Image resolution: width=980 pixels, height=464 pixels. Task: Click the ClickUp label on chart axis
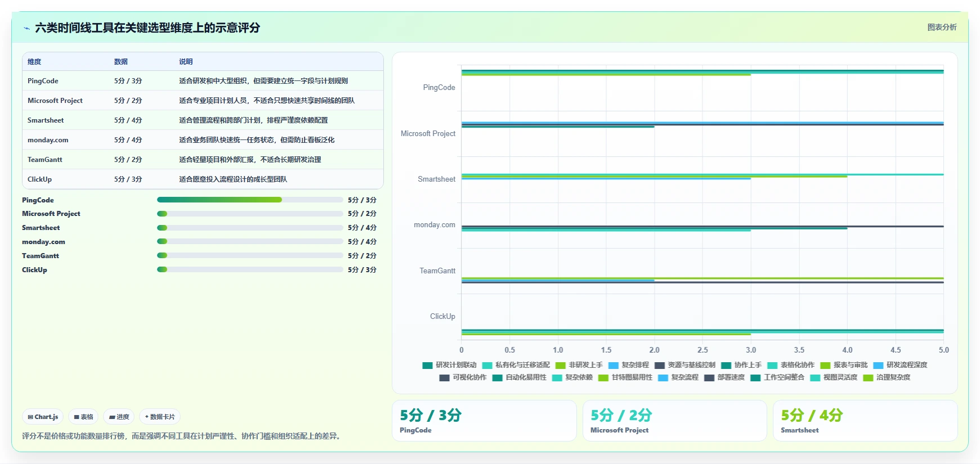click(442, 317)
